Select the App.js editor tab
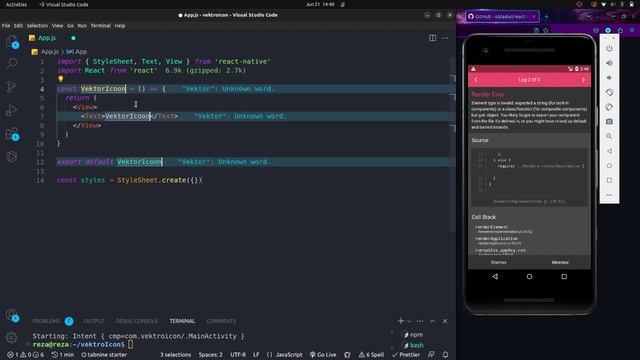 coord(47,38)
